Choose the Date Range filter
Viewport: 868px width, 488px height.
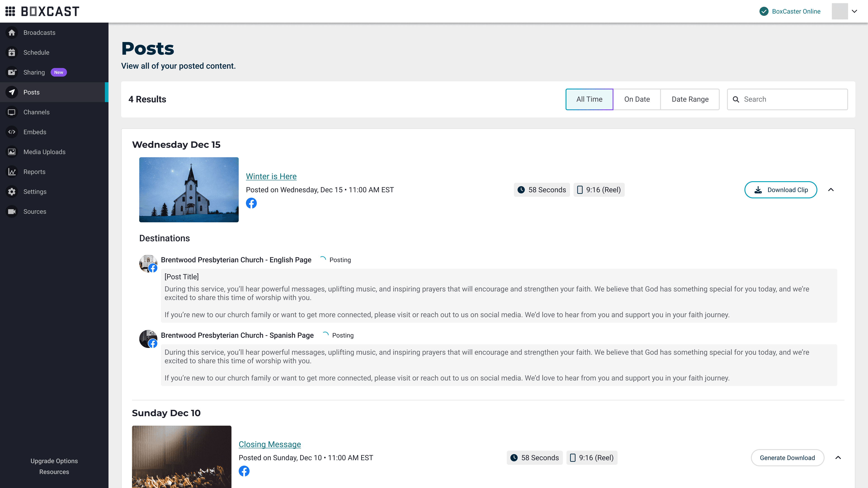(690, 99)
